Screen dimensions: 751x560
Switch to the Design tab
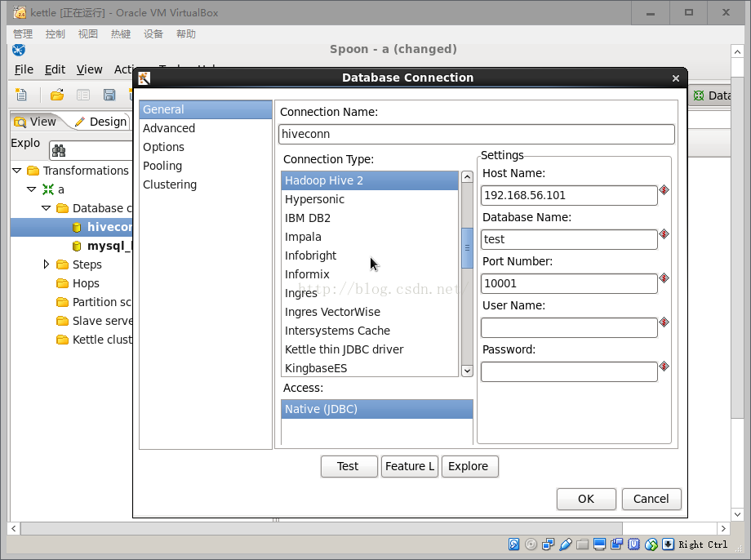pyautogui.click(x=101, y=122)
